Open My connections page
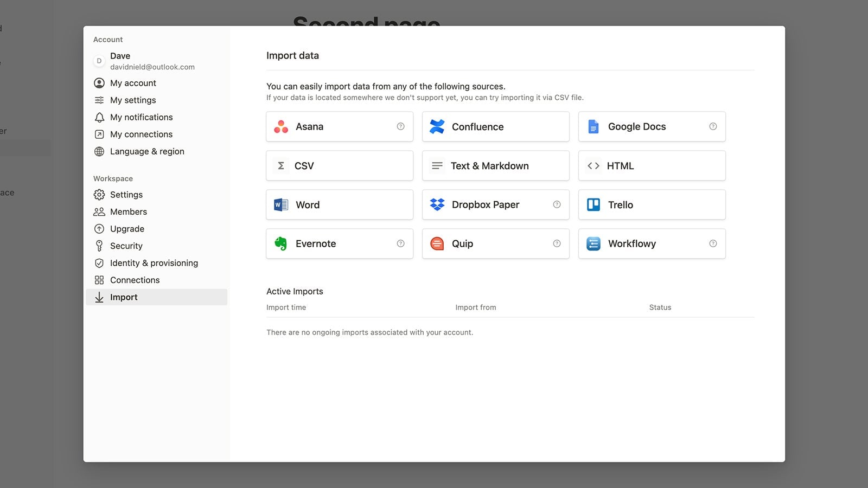 (x=156, y=134)
